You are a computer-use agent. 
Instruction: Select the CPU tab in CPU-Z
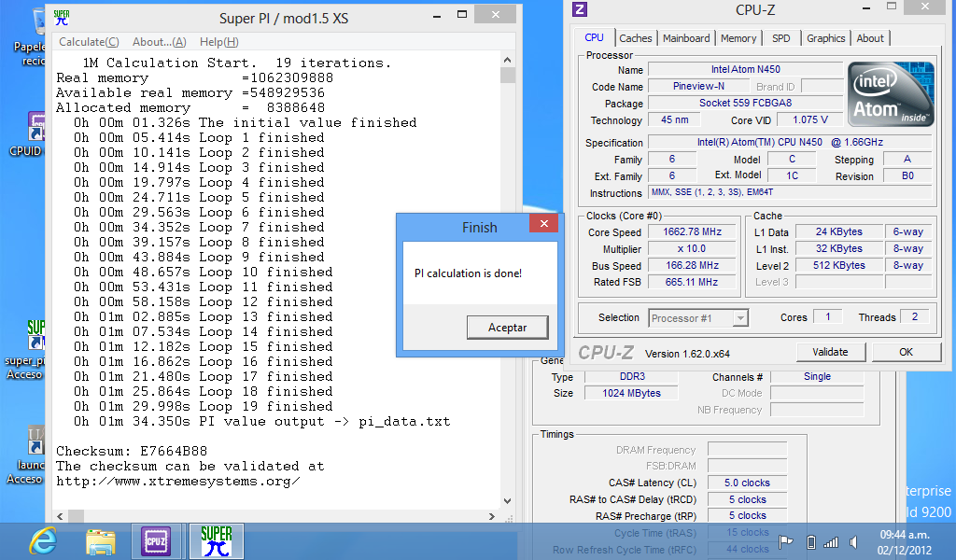tap(594, 37)
